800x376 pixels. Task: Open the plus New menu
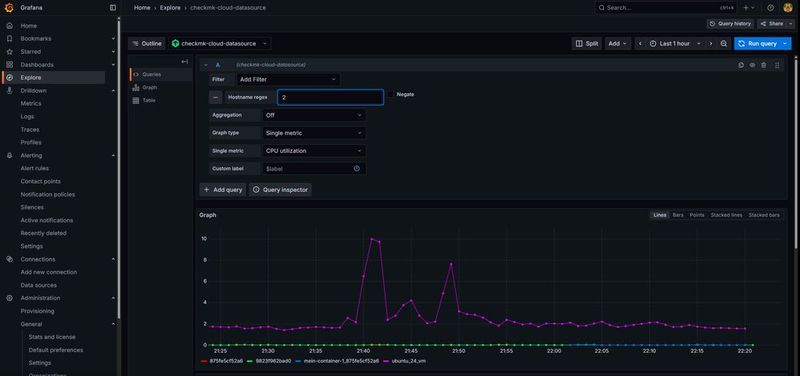click(749, 8)
